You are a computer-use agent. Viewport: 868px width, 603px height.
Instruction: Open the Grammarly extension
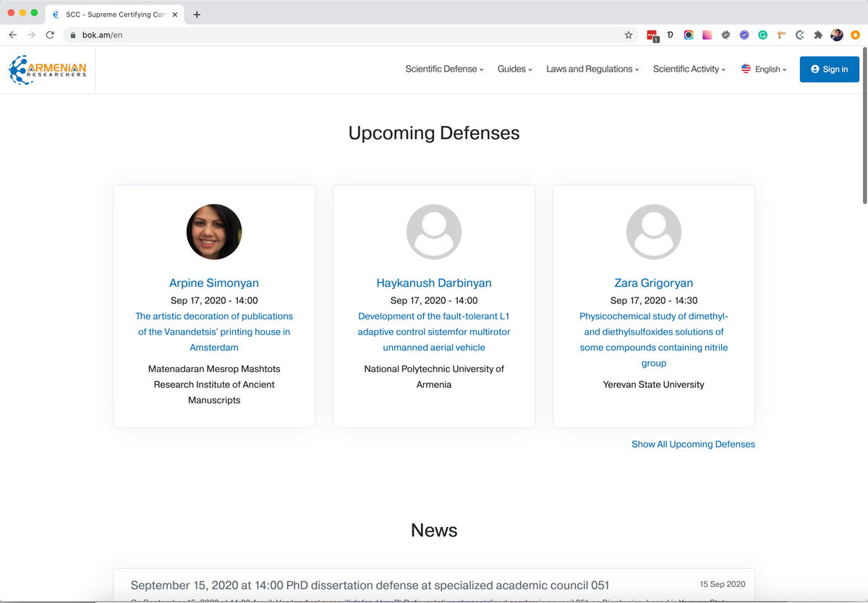[x=762, y=35]
